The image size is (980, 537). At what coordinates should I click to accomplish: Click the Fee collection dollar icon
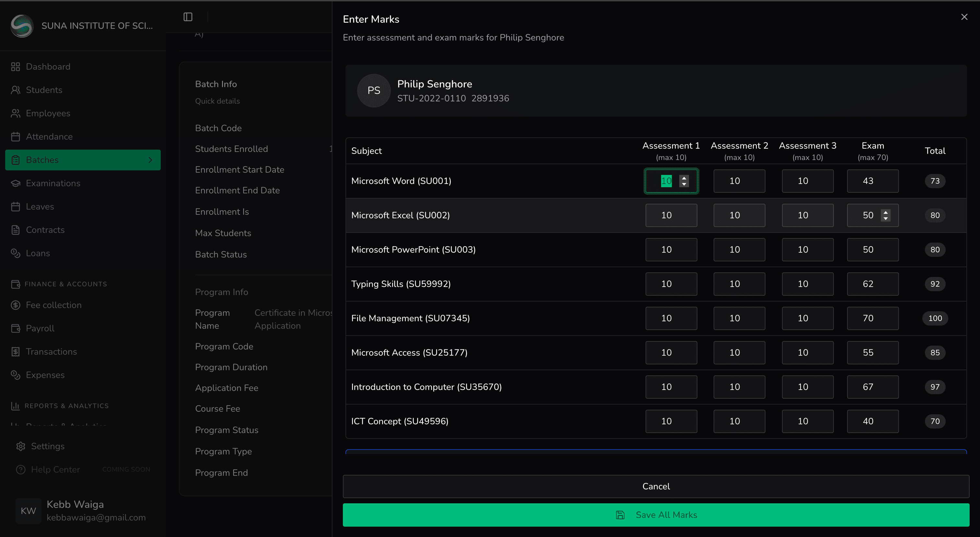[x=15, y=305]
